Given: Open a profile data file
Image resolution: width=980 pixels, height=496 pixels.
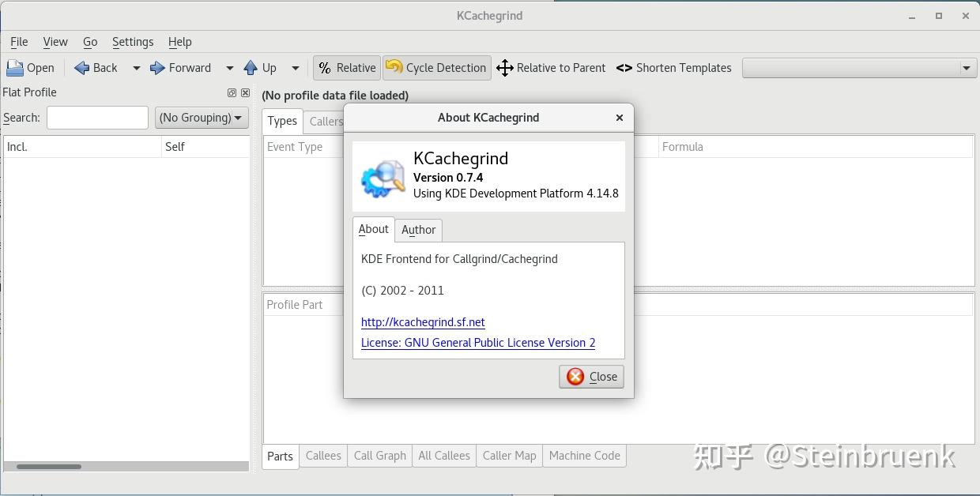Looking at the screenshot, I should click(30, 67).
